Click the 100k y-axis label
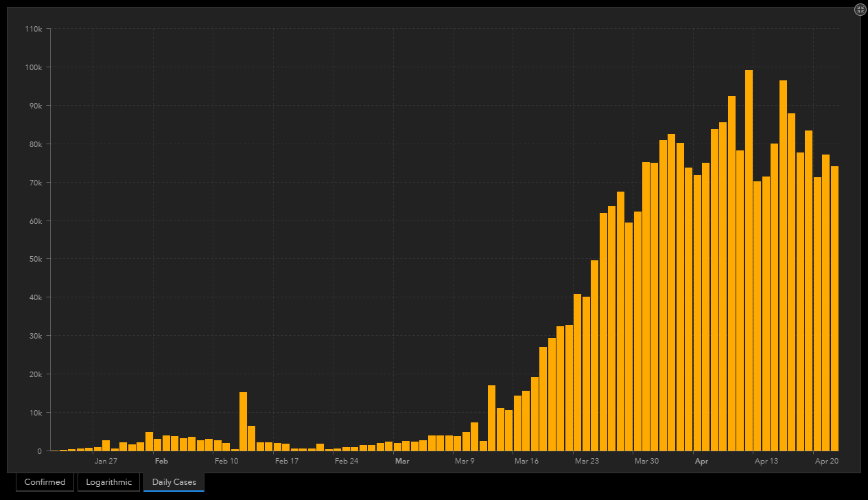Image resolution: width=868 pixels, height=500 pixels. [x=33, y=67]
